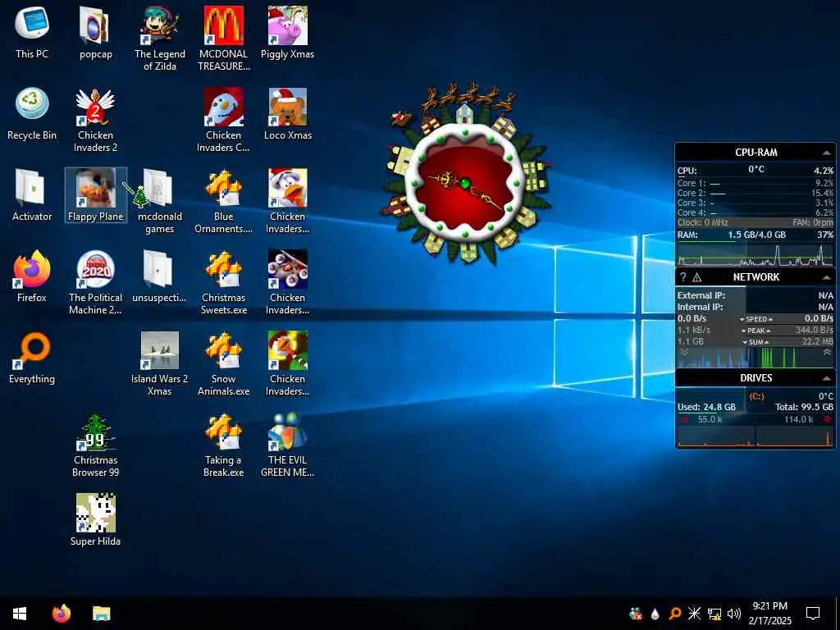Screen dimensions: 840x630
Task: Launch the Loco Xmas bear icon
Action: pyautogui.click(x=288, y=115)
